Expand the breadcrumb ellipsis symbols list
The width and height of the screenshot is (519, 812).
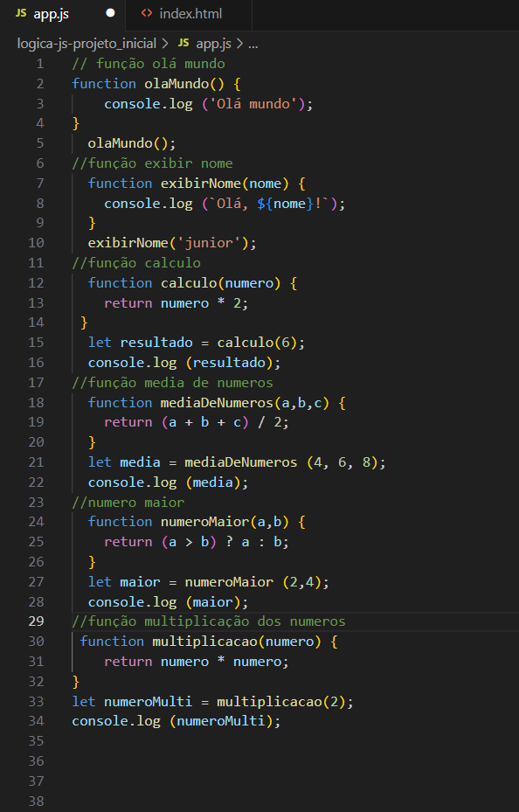pos(253,44)
